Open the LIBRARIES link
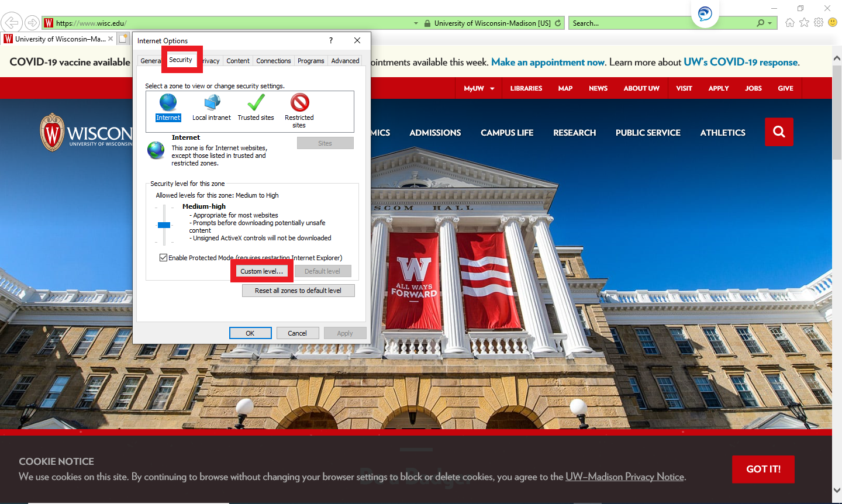The height and width of the screenshot is (504, 842). (x=526, y=88)
